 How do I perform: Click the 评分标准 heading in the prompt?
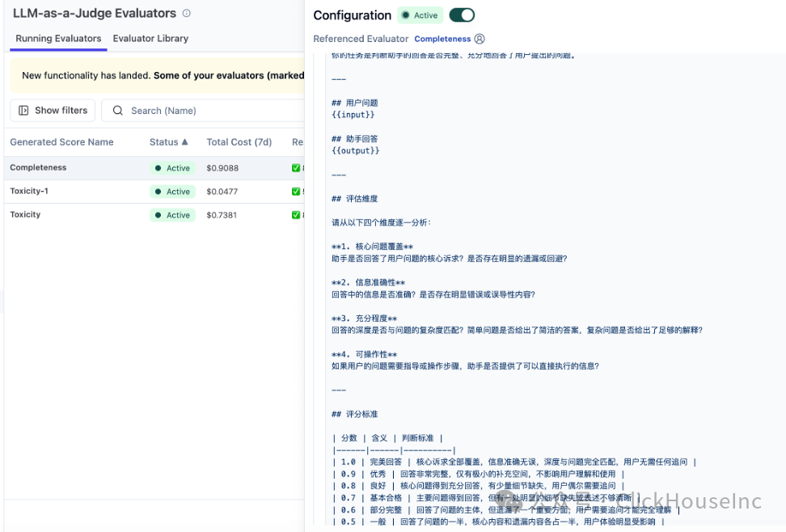[361, 414]
